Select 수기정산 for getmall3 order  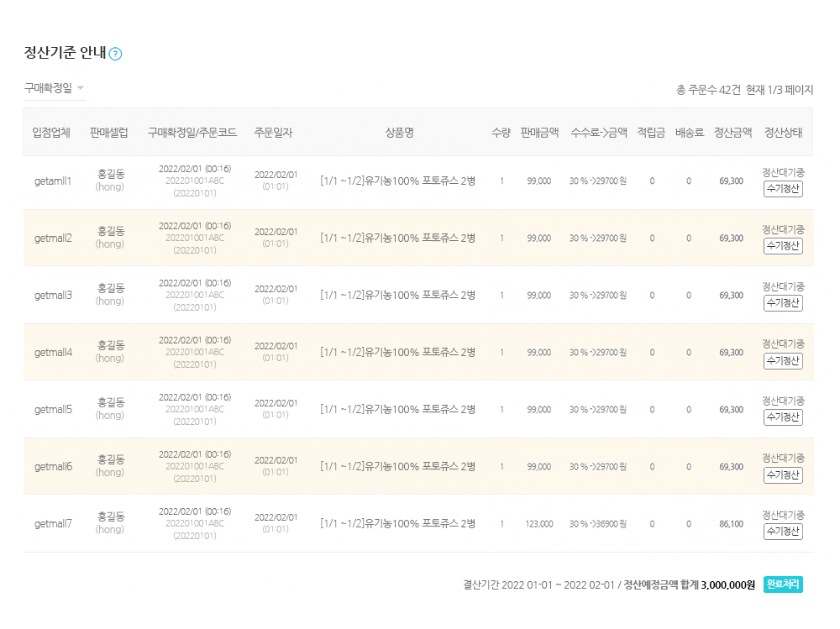point(783,303)
